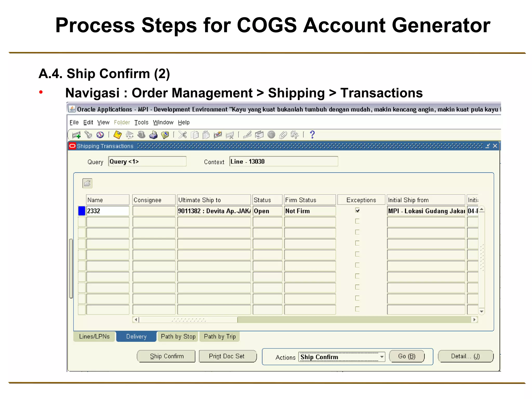
Task: Open the Tools menu
Action: coord(141,122)
